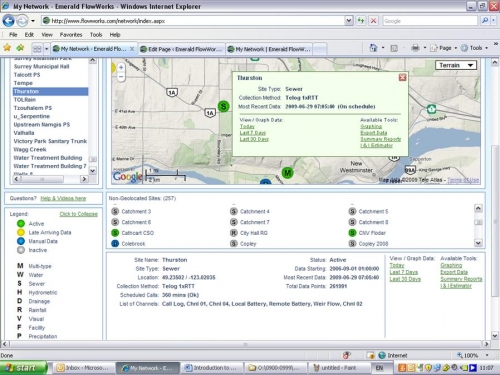This screenshot has height=375, width=500.
Task: Click the CNV Flodar green site icon
Action: [352, 233]
